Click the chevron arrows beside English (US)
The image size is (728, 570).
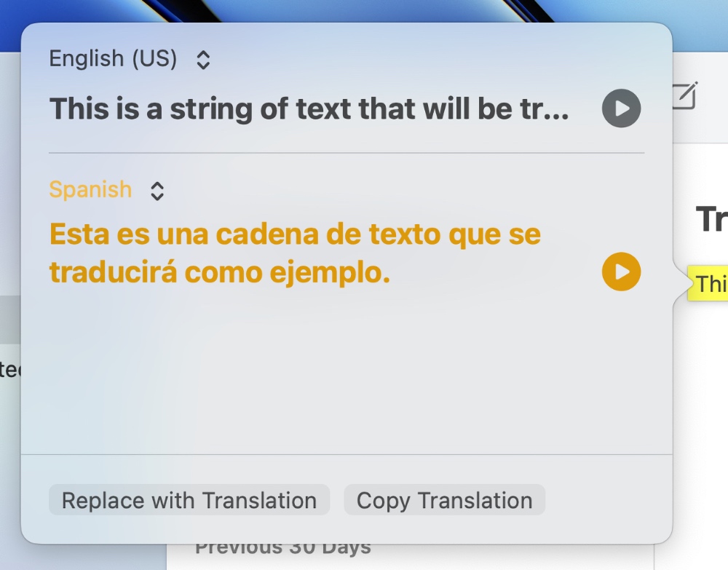(204, 60)
